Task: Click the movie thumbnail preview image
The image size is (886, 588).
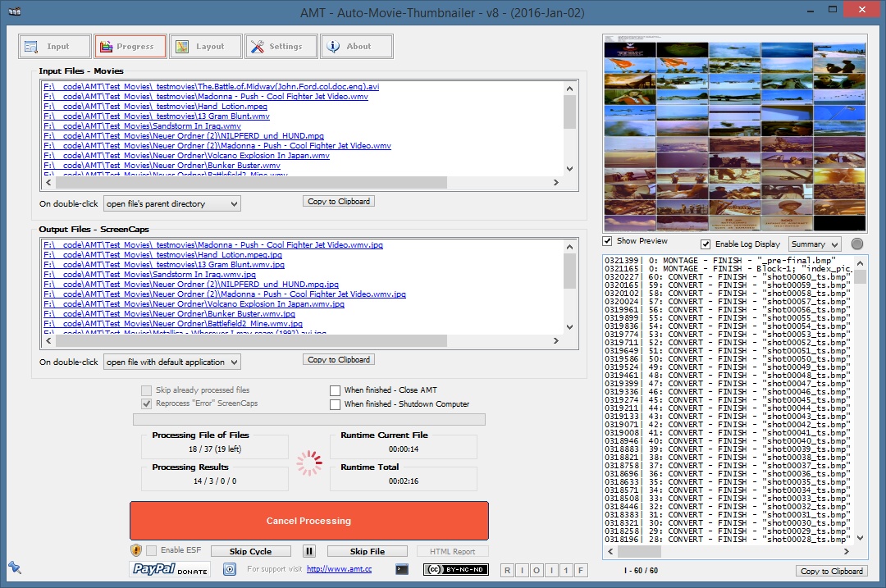Action: coord(734,133)
